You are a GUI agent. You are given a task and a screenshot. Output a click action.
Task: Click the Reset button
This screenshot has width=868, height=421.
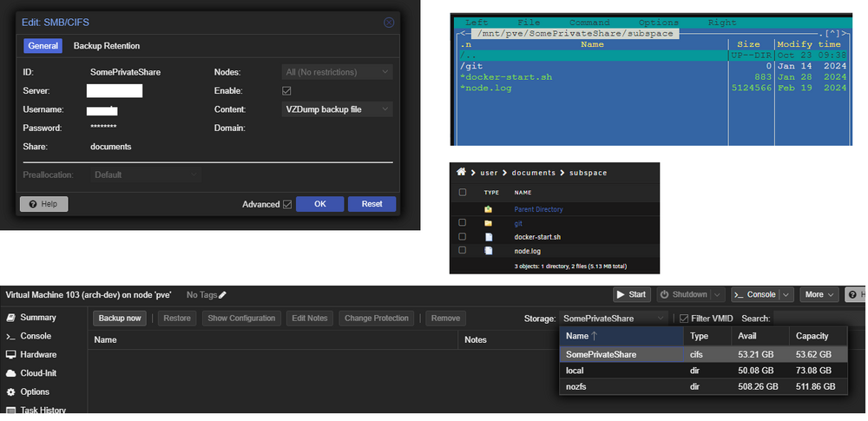[372, 204]
